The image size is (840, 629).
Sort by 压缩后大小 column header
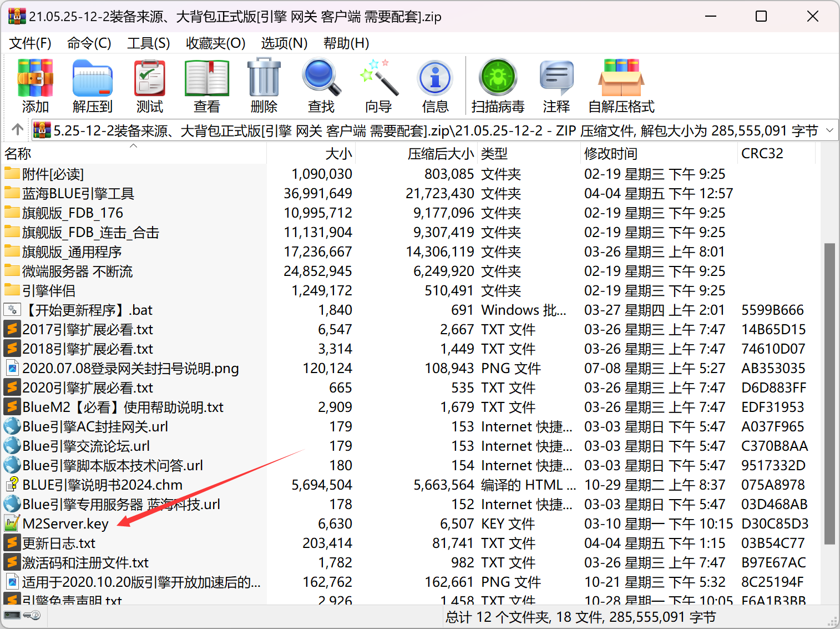pyautogui.click(x=416, y=153)
